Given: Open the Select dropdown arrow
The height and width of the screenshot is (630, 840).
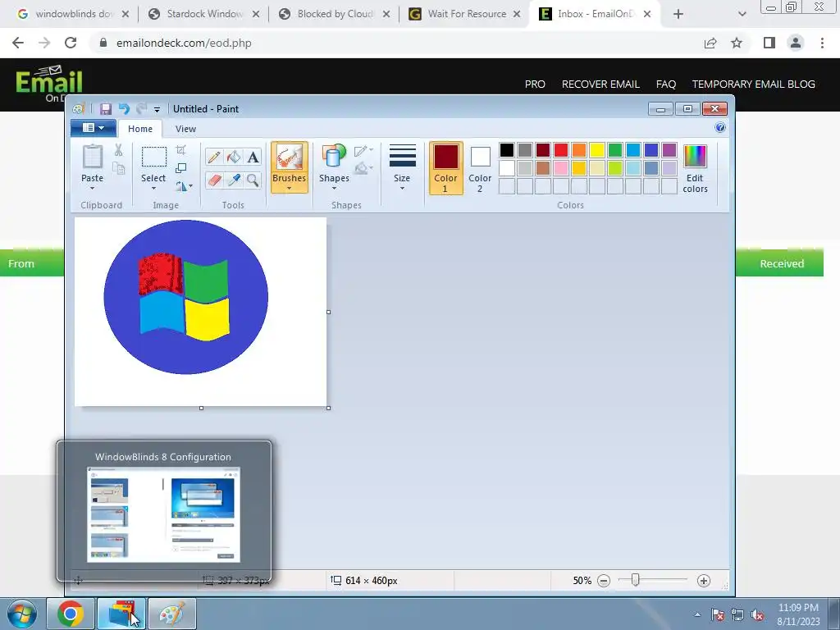Looking at the screenshot, I should click(153, 189).
